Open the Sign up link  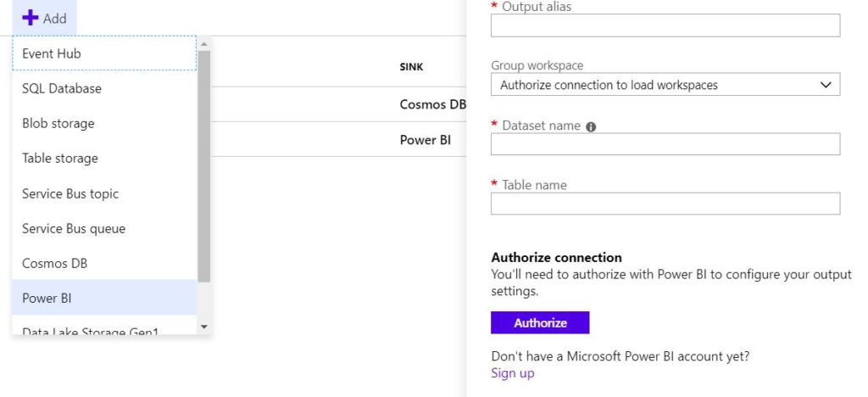513,373
